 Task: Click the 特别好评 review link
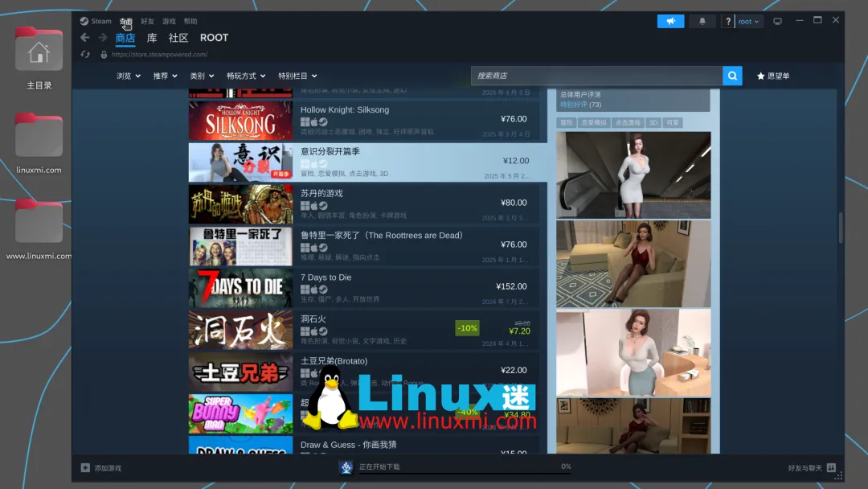(574, 105)
